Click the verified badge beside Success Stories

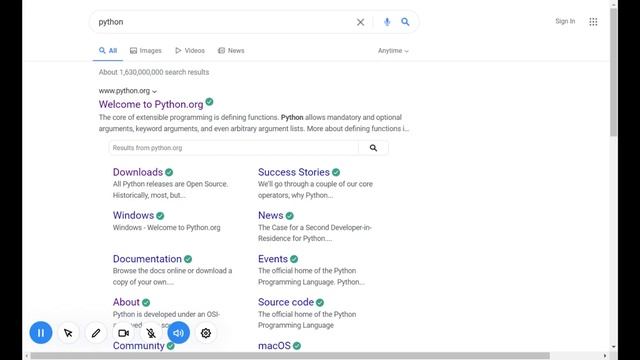coord(336,172)
